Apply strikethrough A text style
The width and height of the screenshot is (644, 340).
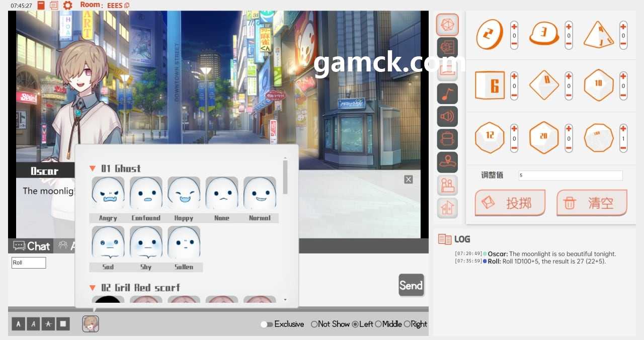click(48, 323)
